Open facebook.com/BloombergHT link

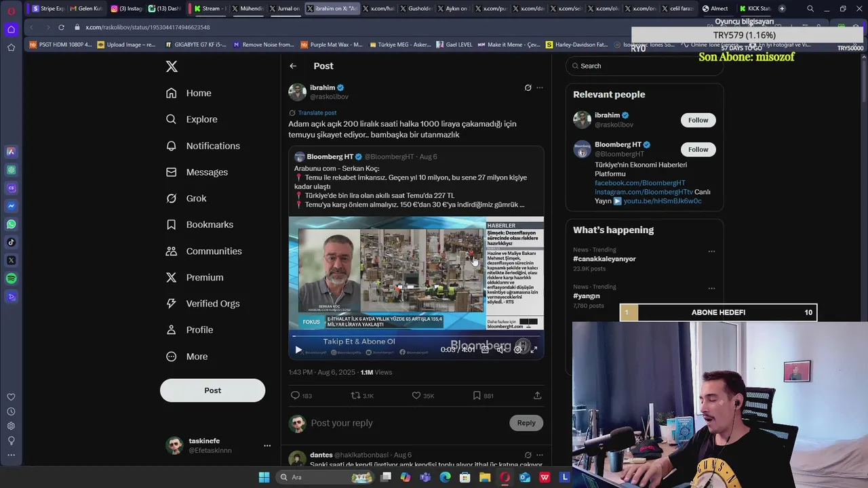[640, 183]
